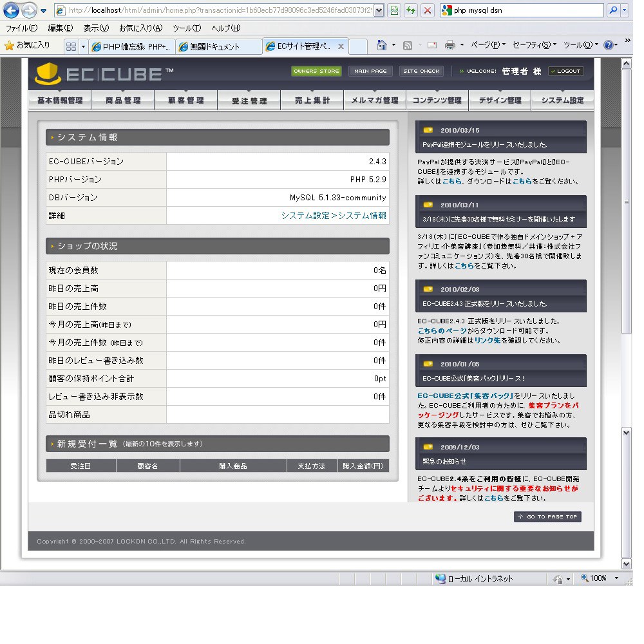Click the Home icon in command bar
The width and height of the screenshot is (644, 644).
[x=382, y=45]
